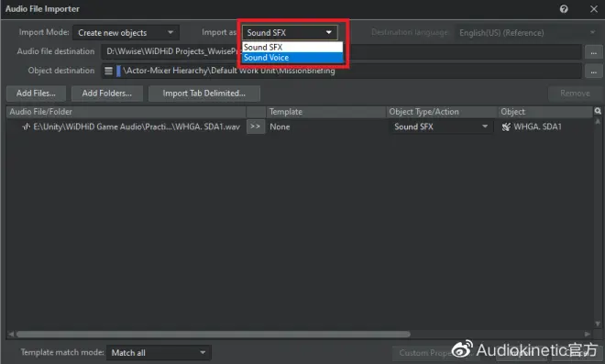
Task: Click the WHGA. SDA1 object name
Action: tap(537, 127)
